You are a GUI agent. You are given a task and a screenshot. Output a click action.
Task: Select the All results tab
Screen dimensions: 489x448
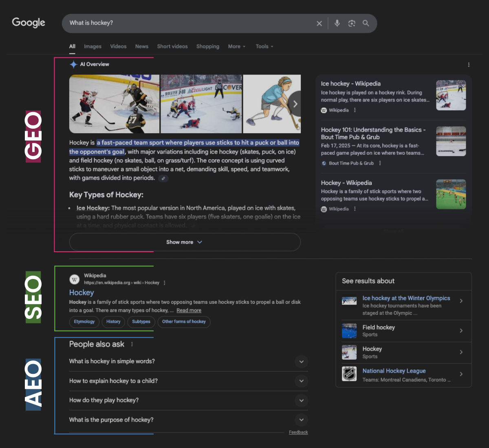[72, 46]
